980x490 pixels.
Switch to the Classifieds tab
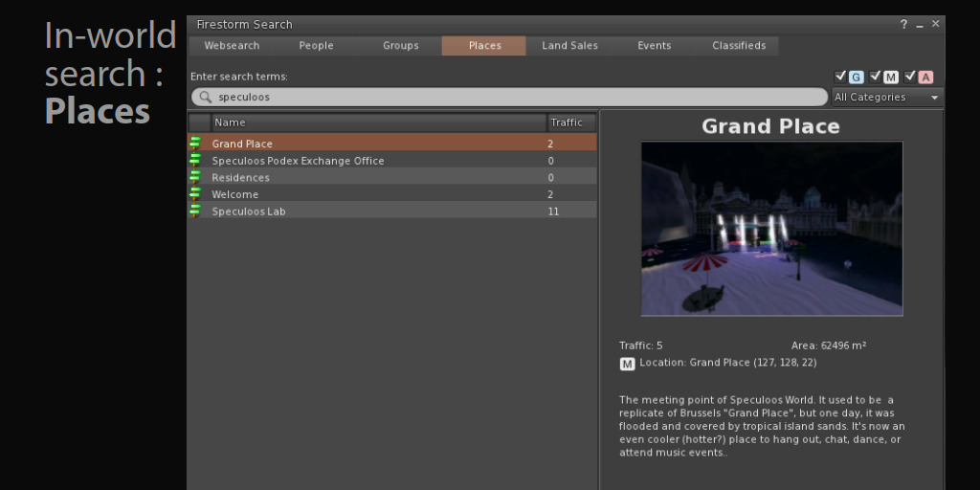[739, 46]
